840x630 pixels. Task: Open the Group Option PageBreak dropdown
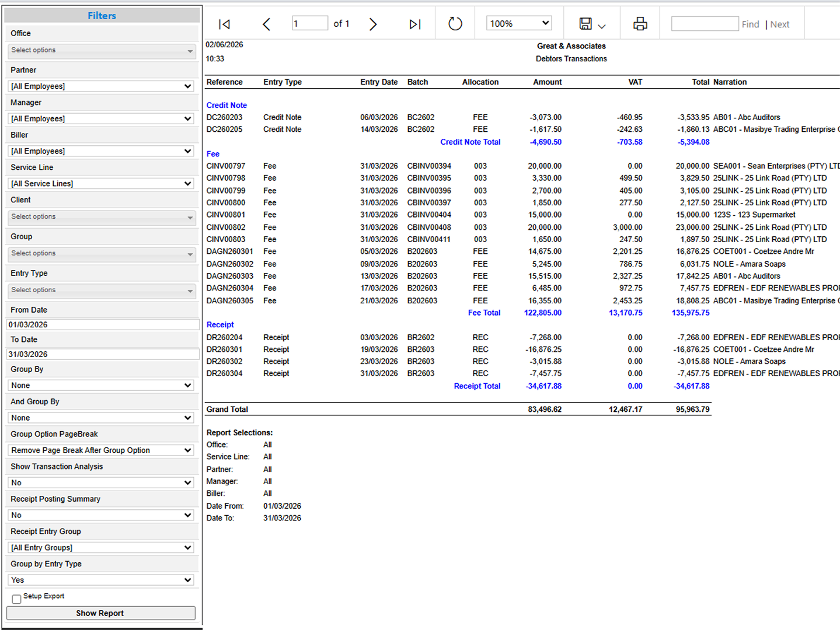click(102, 450)
